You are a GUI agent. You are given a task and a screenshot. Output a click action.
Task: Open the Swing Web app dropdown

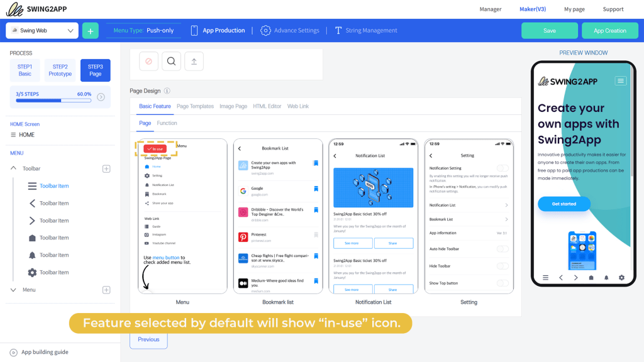(42, 31)
